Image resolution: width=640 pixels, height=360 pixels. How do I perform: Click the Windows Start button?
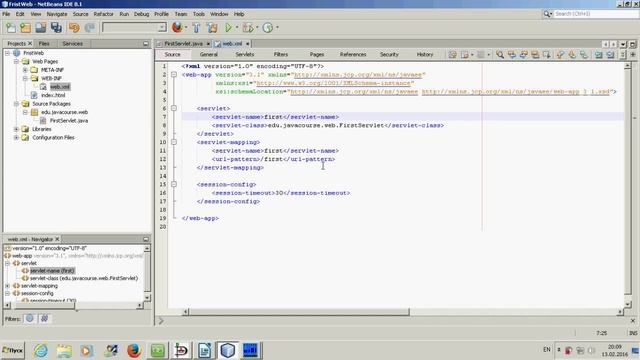[13, 350]
